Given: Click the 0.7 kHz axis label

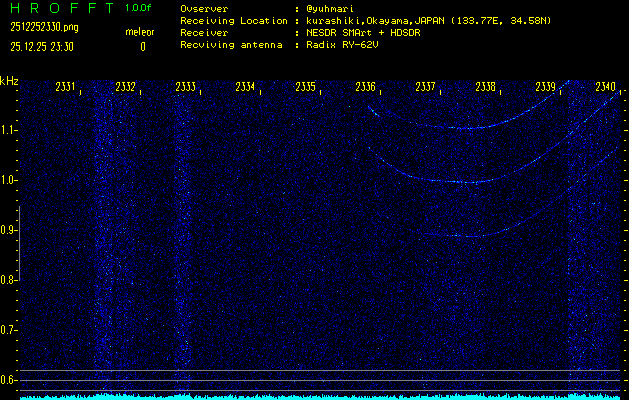Looking at the screenshot, I should click(9, 330).
